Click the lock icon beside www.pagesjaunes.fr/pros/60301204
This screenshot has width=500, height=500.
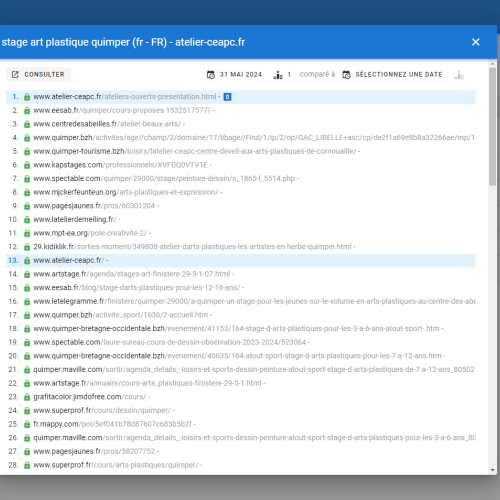coord(27,206)
